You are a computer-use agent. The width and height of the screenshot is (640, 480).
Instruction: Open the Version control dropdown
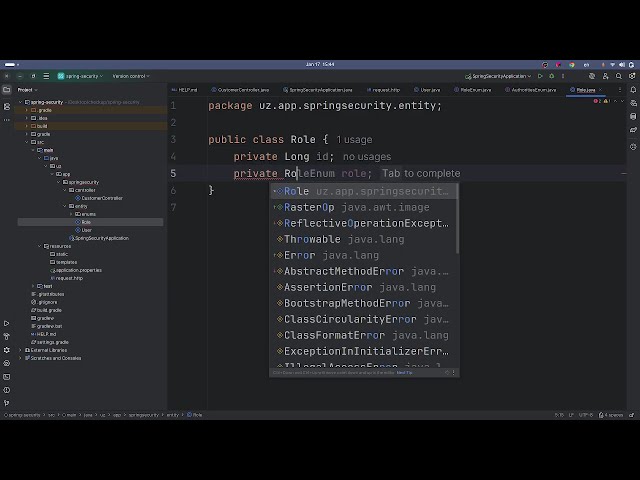click(x=131, y=76)
